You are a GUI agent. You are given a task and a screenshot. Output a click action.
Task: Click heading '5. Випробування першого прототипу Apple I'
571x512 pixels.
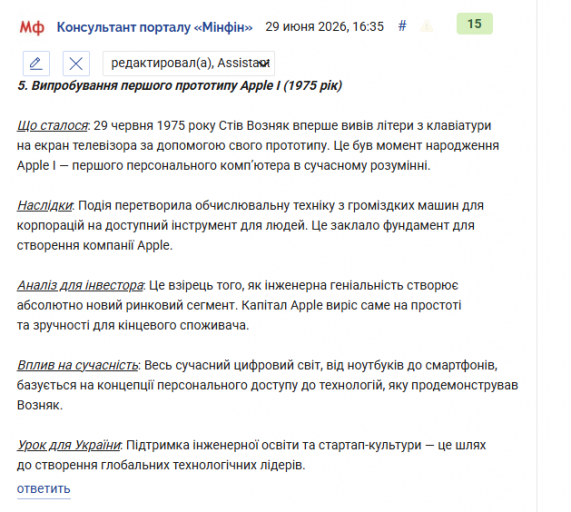pos(149,86)
